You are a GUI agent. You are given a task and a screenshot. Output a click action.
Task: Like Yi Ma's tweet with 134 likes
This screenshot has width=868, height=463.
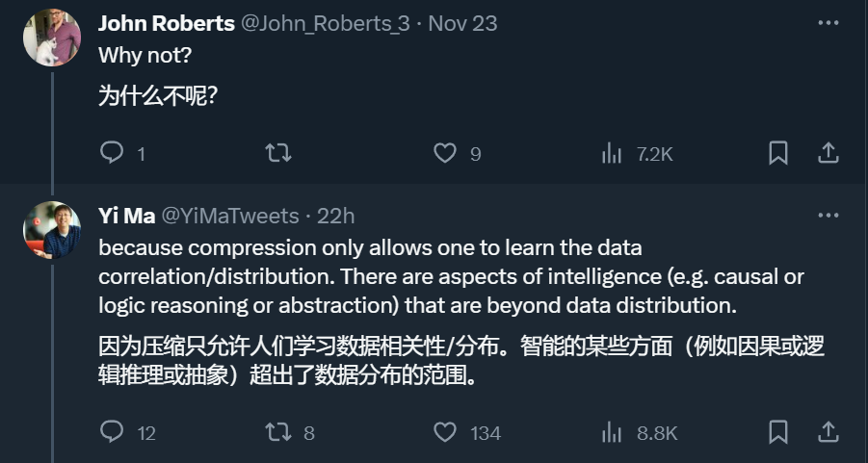click(x=466, y=432)
